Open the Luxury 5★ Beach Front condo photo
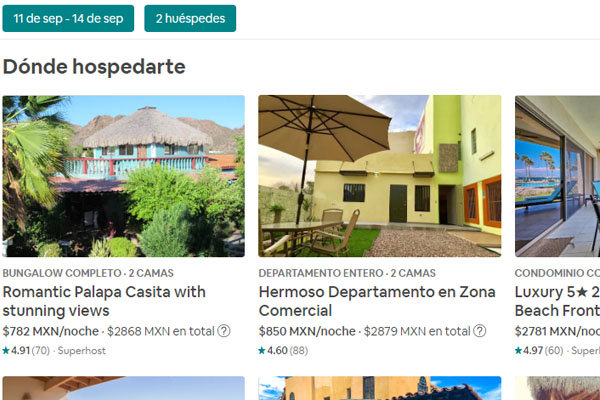The width and height of the screenshot is (600, 400). click(x=558, y=176)
